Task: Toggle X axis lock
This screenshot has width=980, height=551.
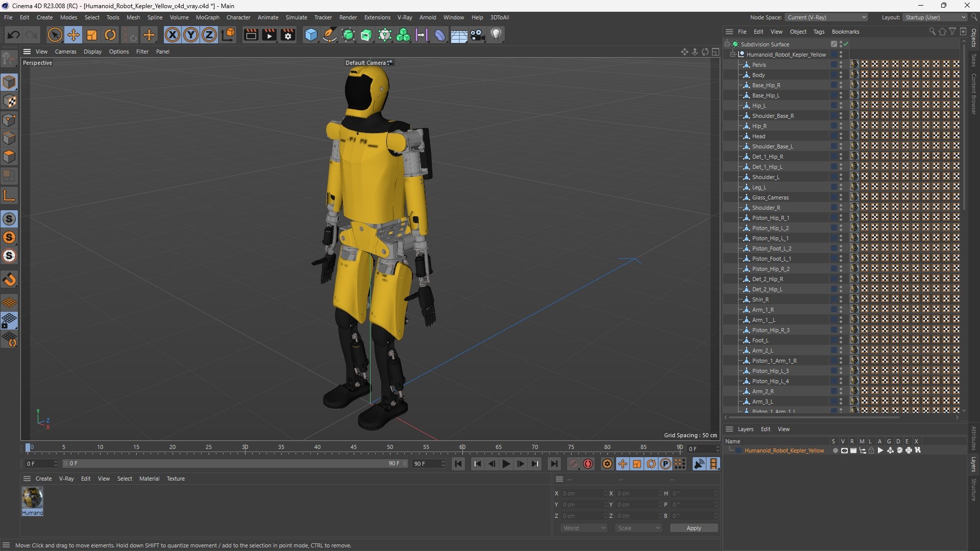Action: pyautogui.click(x=173, y=35)
